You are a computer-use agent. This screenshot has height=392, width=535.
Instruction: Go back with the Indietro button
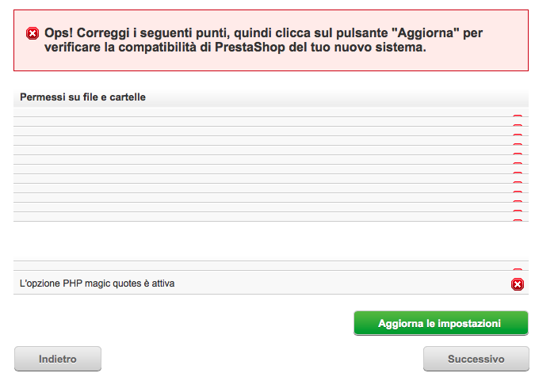(58, 359)
